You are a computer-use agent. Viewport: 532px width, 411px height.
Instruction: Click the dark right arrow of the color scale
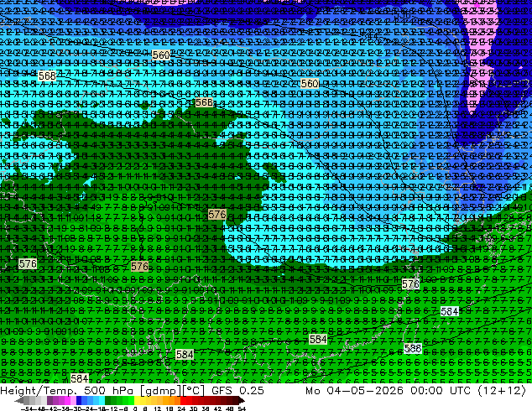point(242,401)
